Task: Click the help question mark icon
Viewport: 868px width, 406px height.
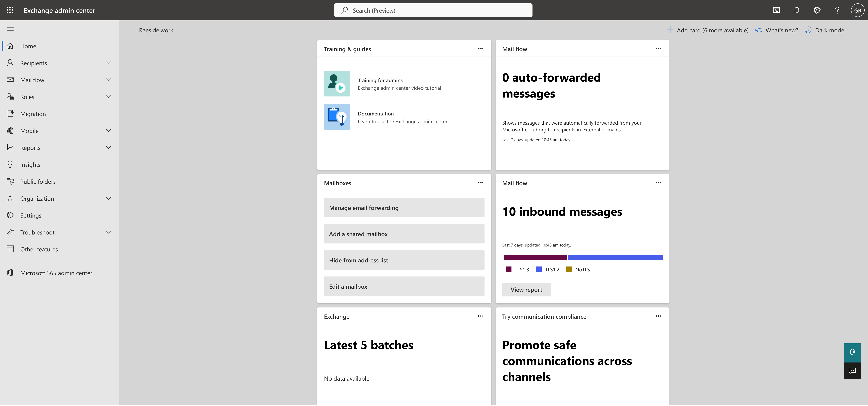Action: (x=837, y=10)
